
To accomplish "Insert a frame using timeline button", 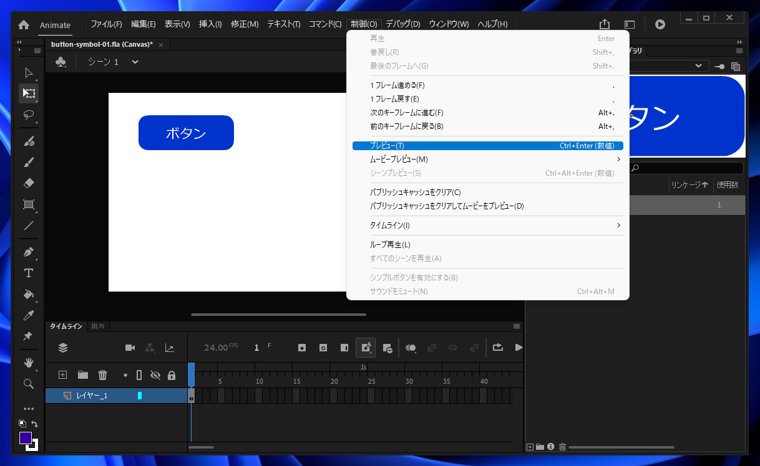I will coord(344,348).
